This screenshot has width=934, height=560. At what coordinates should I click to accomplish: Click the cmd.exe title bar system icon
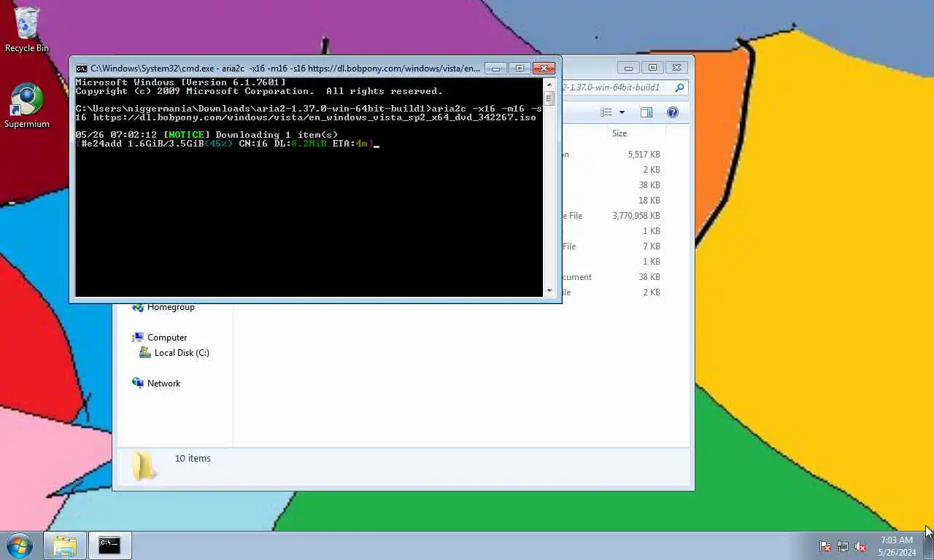click(x=82, y=69)
